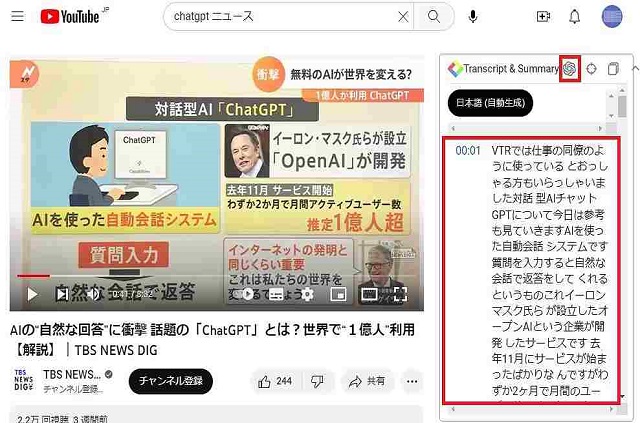The image size is (640, 423).
Task: Dislike the video with thumbs down
Action: point(317,381)
